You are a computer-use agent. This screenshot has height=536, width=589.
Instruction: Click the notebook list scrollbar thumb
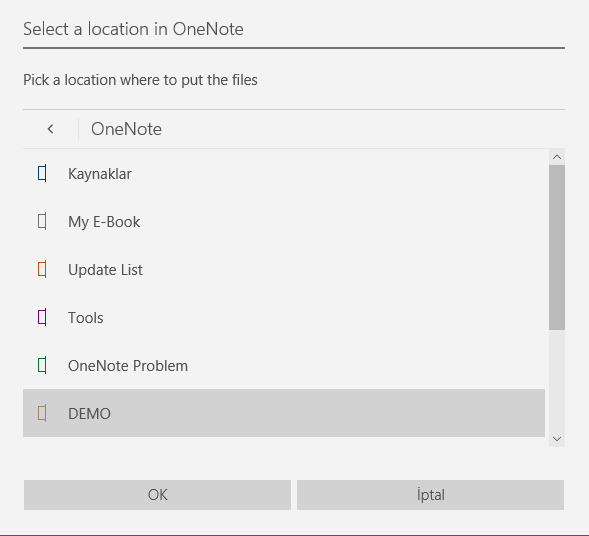[557, 248]
